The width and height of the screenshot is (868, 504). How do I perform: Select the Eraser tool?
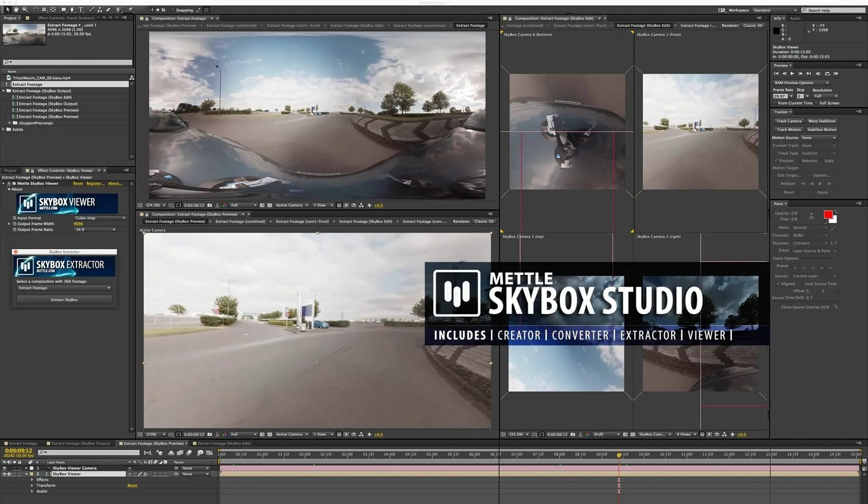[x=108, y=9]
